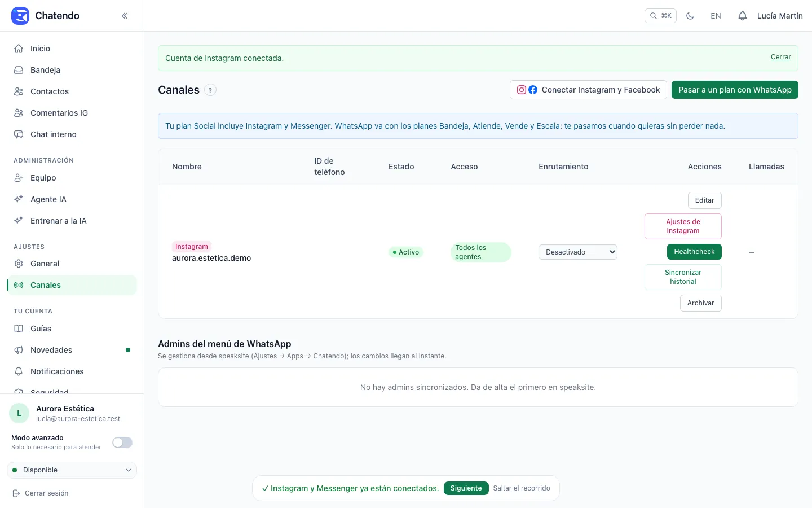Click the aurora.estetica.demo channel name
This screenshot has width=812, height=508.
click(211, 258)
